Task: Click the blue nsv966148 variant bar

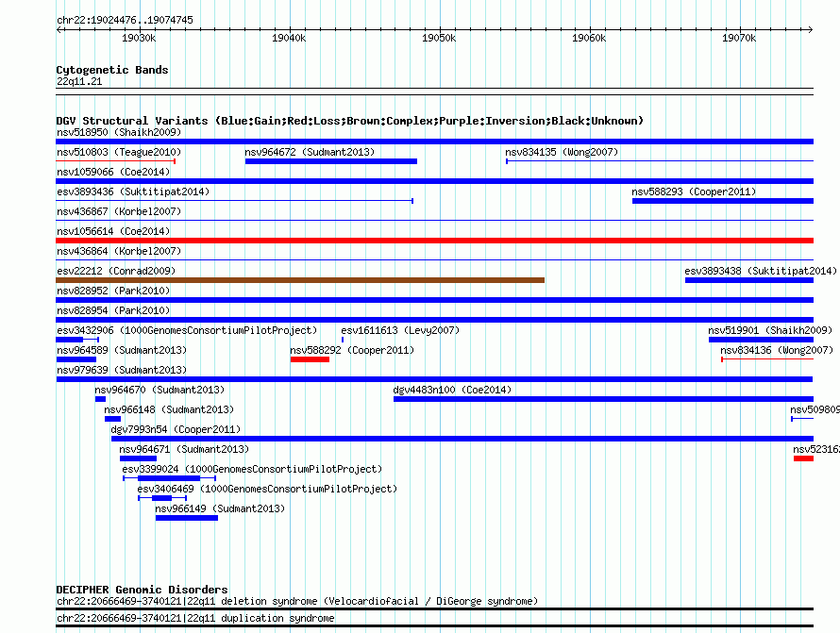Action: click(x=112, y=419)
